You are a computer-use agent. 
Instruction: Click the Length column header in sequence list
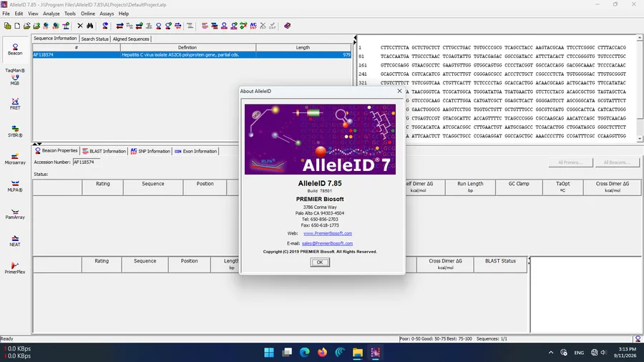tap(303, 48)
